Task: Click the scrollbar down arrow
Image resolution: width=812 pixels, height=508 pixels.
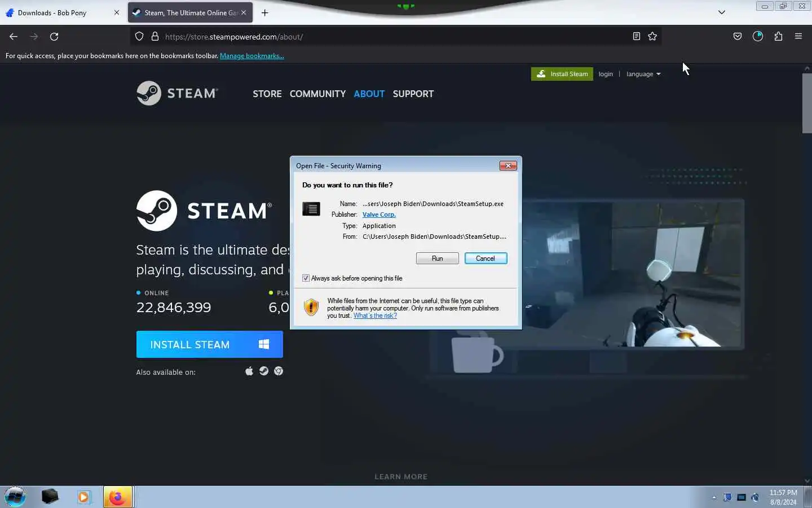Action: 807,481
